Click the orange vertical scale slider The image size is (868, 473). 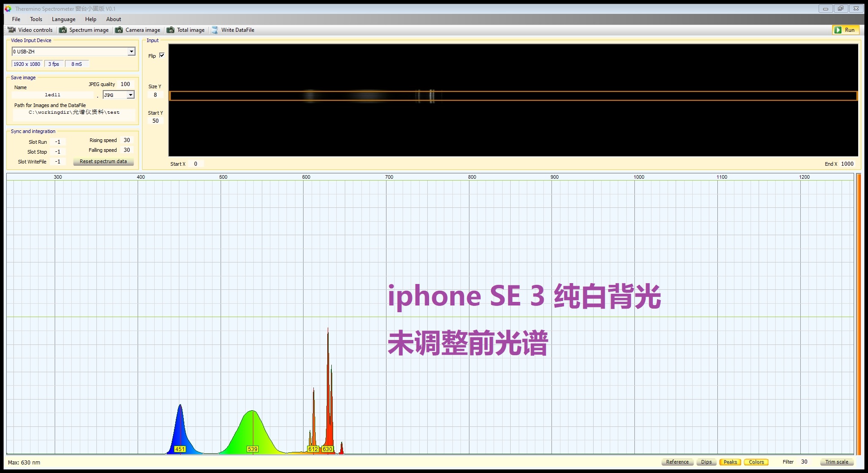tap(859, 314)
